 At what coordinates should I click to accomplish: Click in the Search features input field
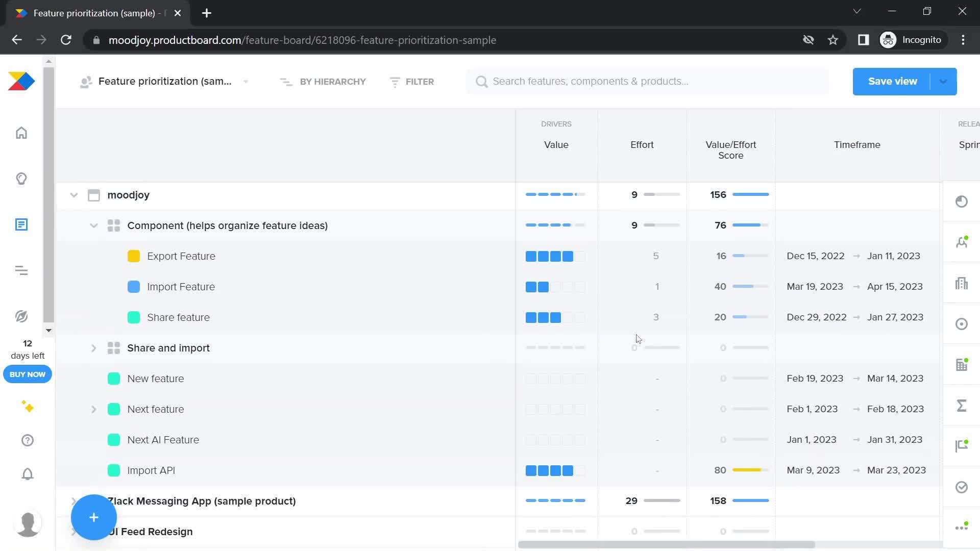coord(647,82)
